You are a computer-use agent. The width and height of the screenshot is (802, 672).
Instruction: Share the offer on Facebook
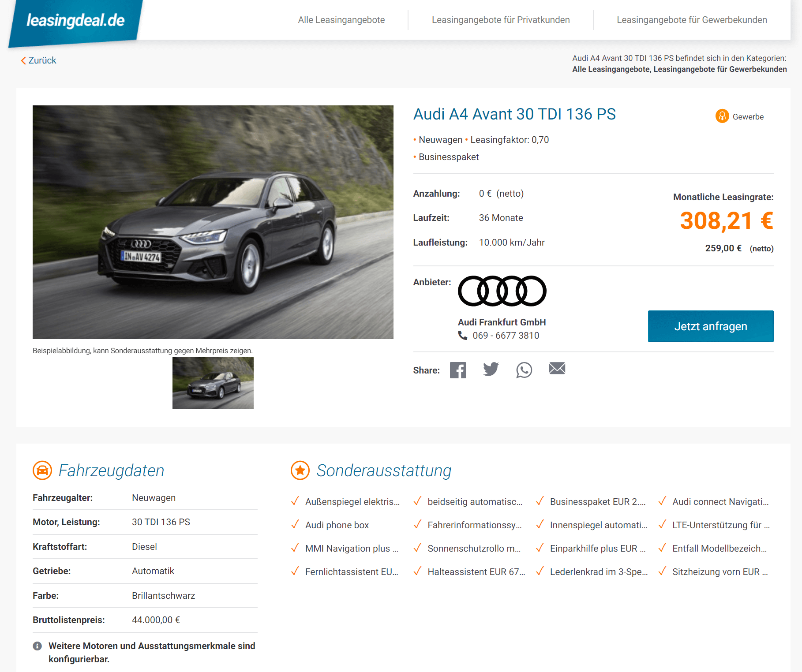[458, 370]
